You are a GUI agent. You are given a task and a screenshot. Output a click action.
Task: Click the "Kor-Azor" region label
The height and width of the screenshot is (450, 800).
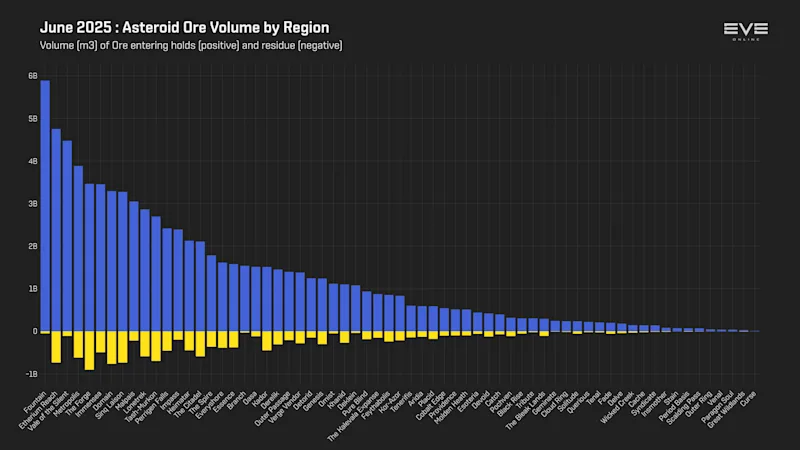388,404
